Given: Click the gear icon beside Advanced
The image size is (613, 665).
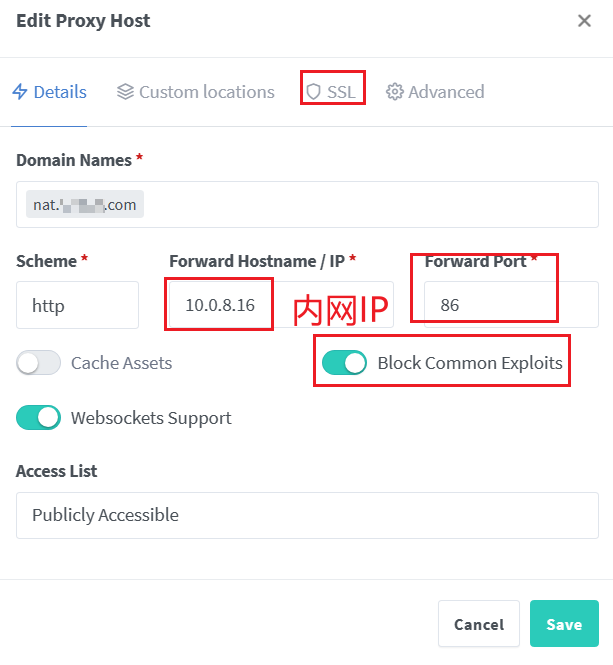Looking at the screenshot, I should tap(395, 92).
